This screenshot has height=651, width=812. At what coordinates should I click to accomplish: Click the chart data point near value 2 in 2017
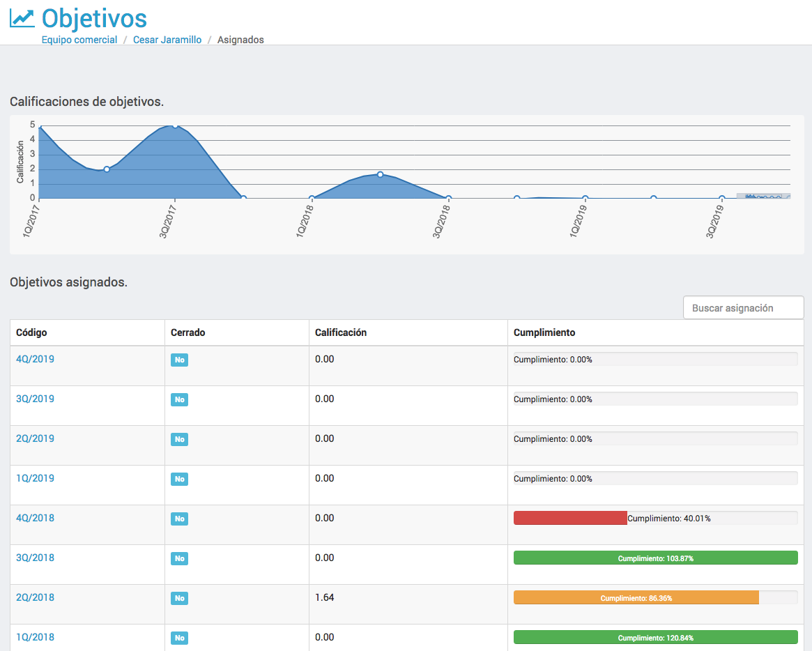pos(107,169)
